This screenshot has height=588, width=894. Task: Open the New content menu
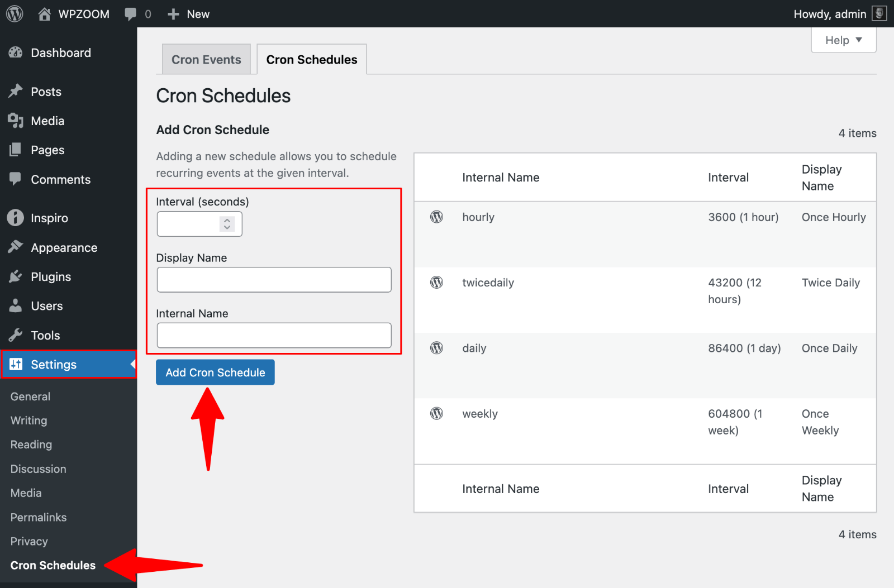point(188,14)
